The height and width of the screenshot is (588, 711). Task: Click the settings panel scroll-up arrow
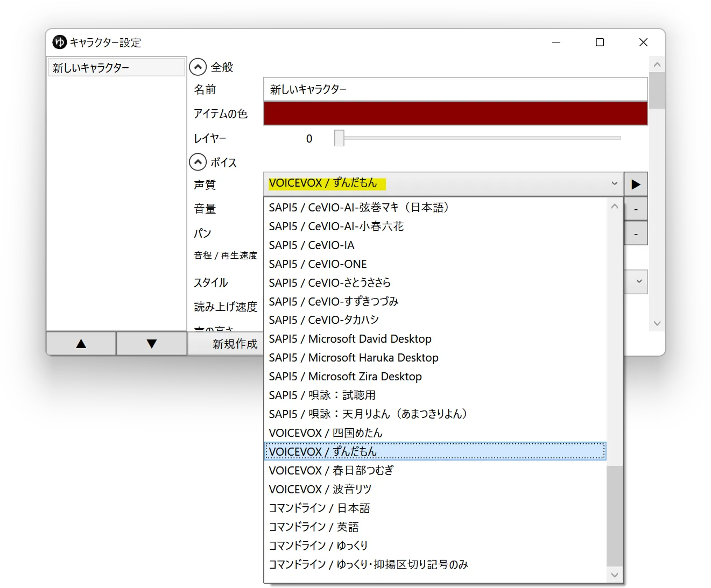pyautogui.click(x=657, y=65)
